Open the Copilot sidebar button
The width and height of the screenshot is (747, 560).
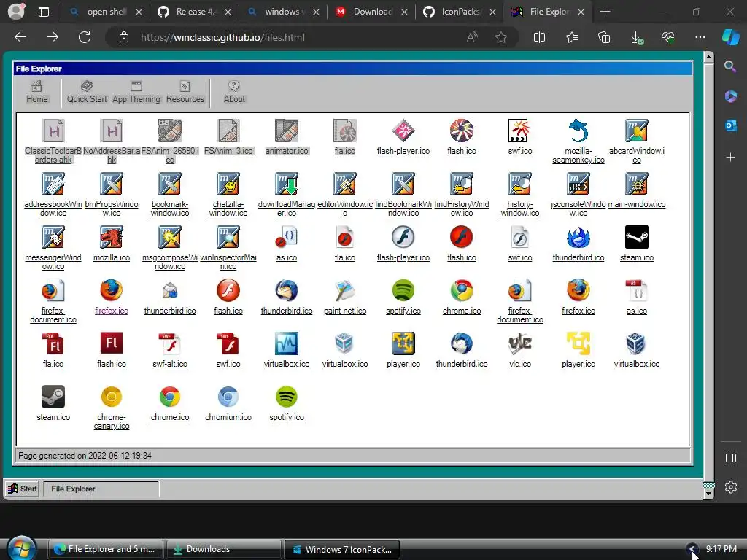coord(730,37)
